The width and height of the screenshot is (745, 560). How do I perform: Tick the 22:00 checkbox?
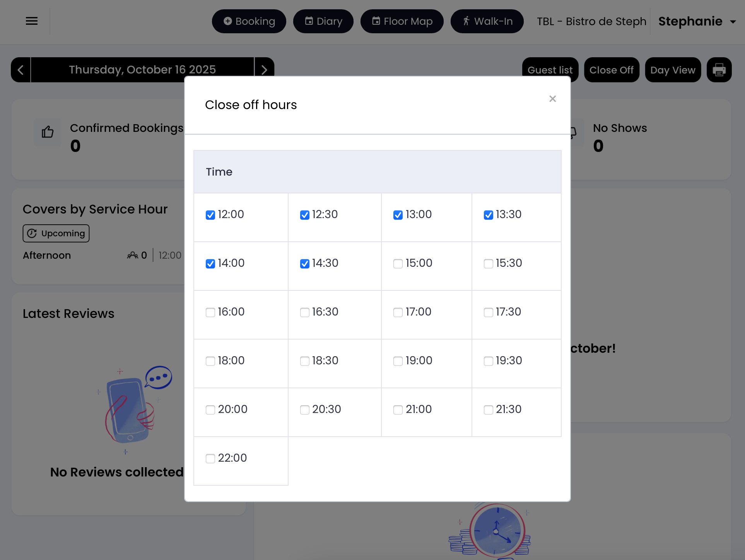tap(210, 459)
